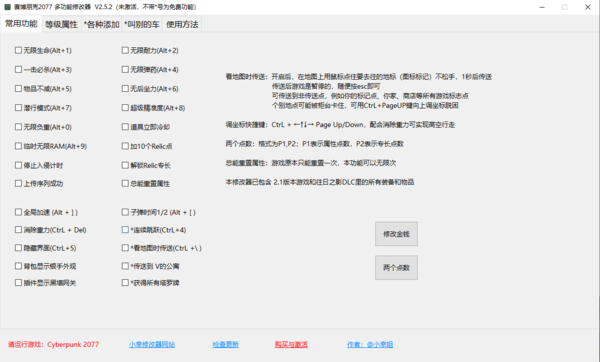Open the 等级属性 tab

point(61,24)
